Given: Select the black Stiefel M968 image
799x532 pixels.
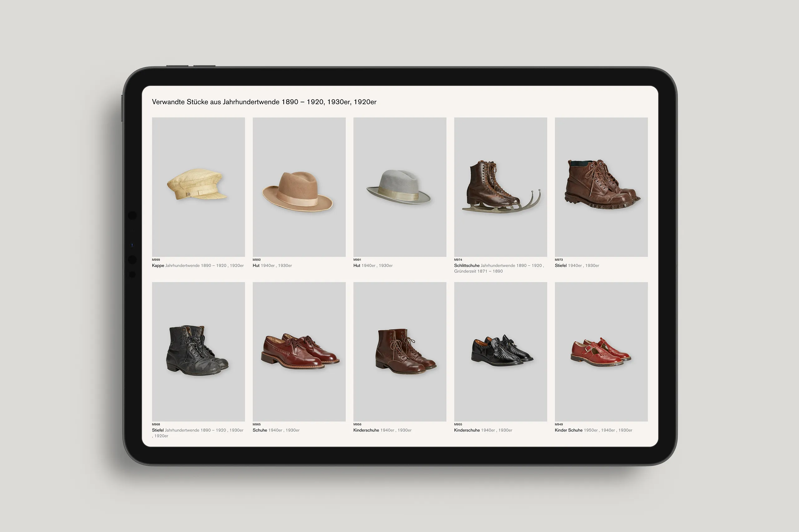Looking at the screenshot, I should pos(199,351).
